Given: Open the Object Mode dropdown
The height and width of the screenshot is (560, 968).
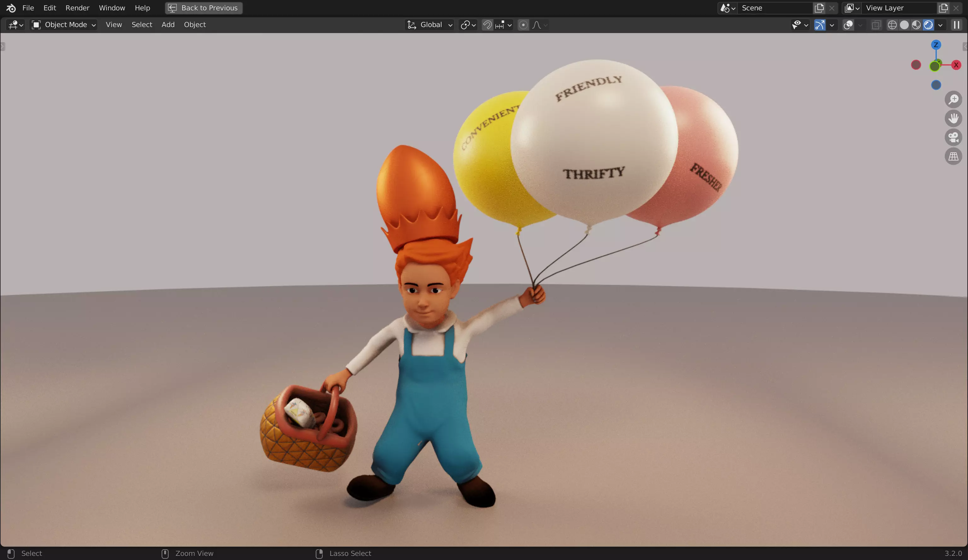Looking at the screenshot, I should (x=64, y=25).
